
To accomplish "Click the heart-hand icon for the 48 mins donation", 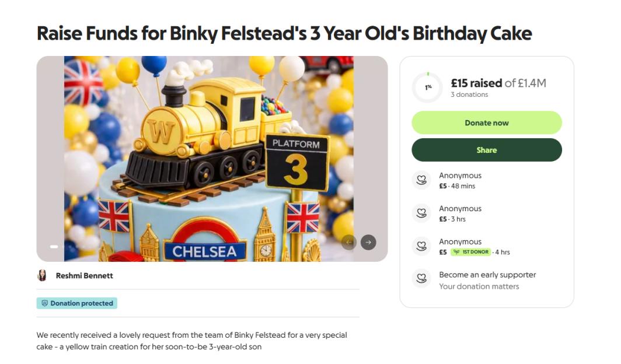I will click(x=421, y=180).
